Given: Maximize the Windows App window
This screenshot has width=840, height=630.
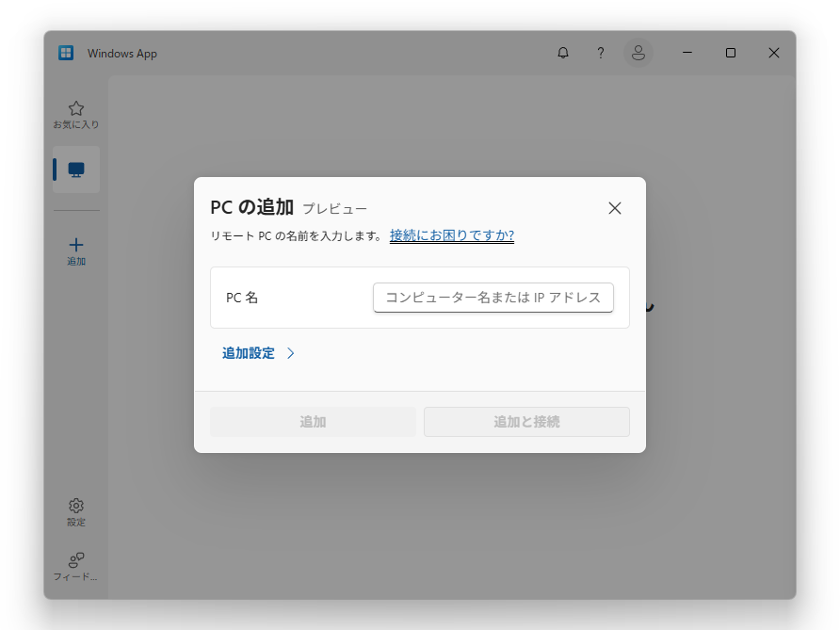Looking at the screenshot, I should pos(730,53).
